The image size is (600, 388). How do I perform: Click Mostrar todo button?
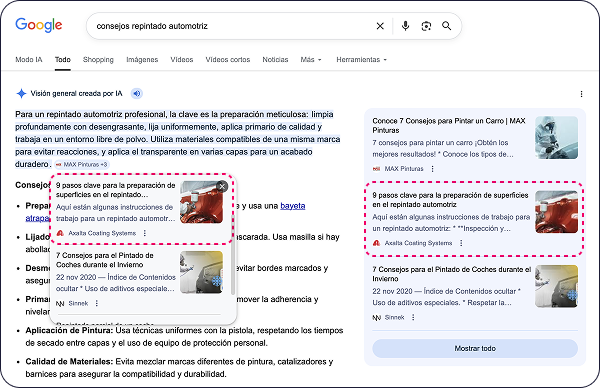(x=475, y=349)
